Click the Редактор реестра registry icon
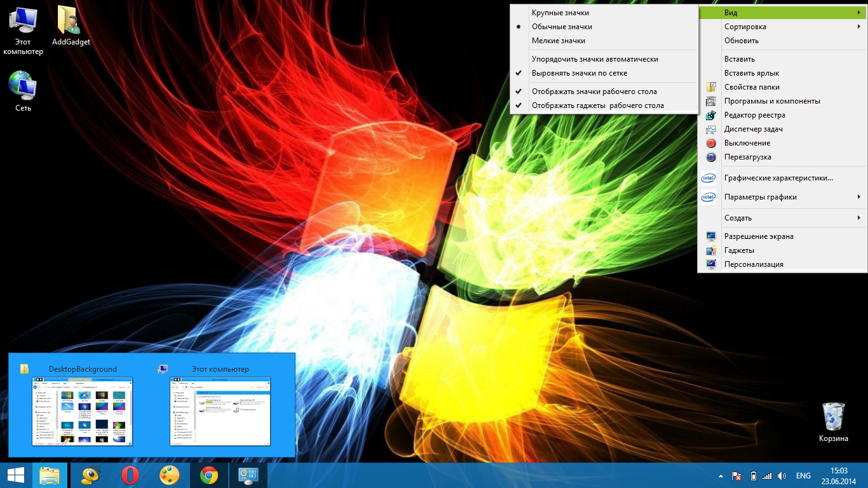The image size is (868, 488). pyautogui.click(x=711, y=115)
